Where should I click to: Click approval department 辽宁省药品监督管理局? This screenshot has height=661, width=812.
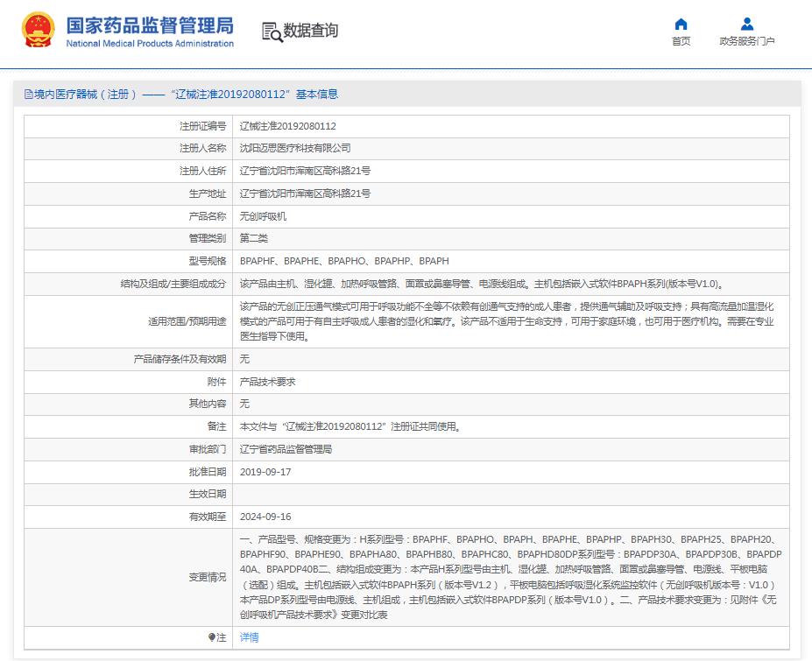(x=286, y=449)
